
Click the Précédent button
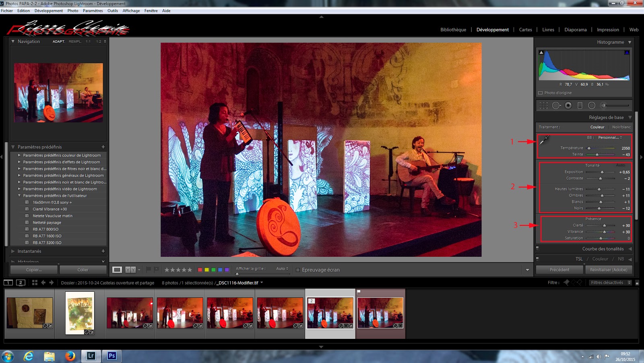559,270
